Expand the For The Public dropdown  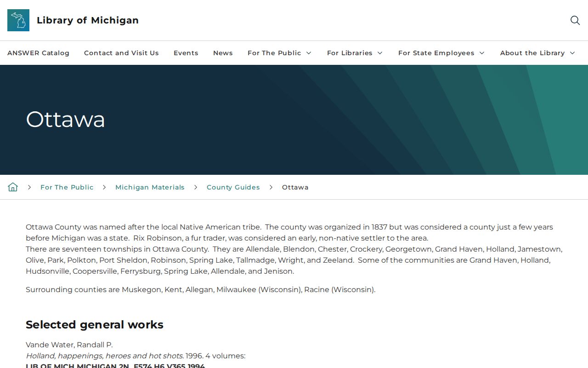point(280,53)
